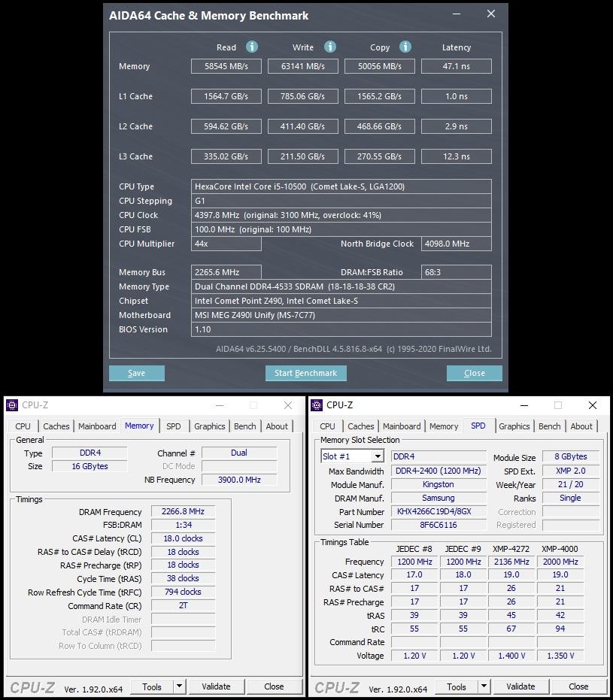Click the Close button in AIDA64 benchmark window
Viewport: 613px width, 700px height.
[x=474, y=373]
